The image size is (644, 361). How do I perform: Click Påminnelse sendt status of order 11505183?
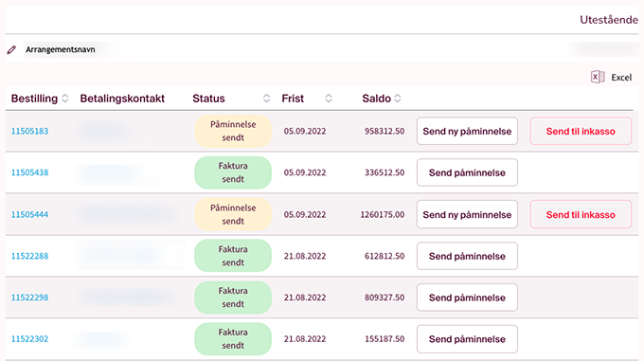[x=233, y=131]
